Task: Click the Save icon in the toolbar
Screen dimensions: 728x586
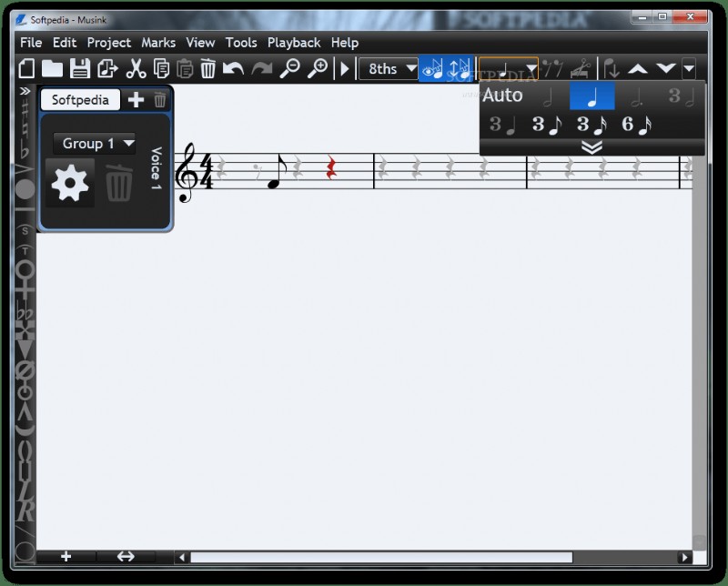Action: (80, 67)
